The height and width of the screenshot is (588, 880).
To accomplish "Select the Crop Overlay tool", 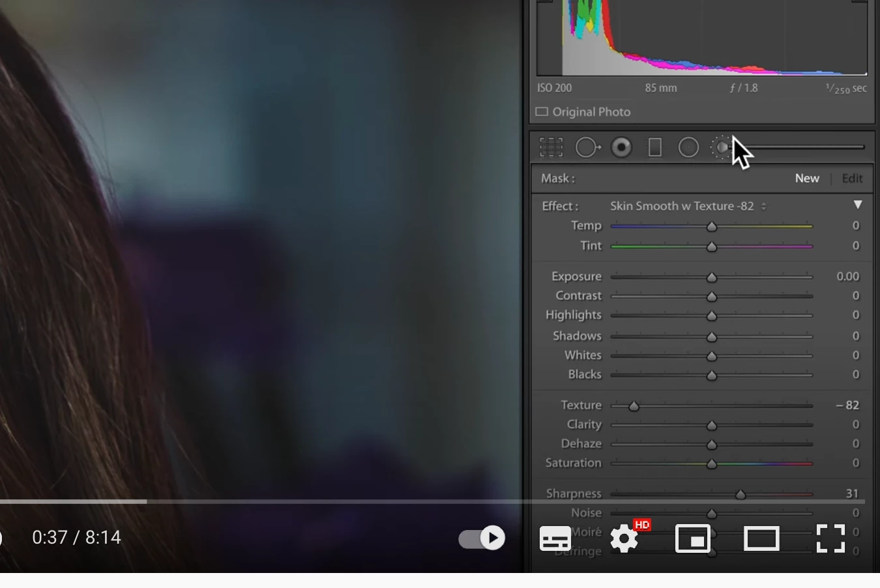I will pos(551,147).
